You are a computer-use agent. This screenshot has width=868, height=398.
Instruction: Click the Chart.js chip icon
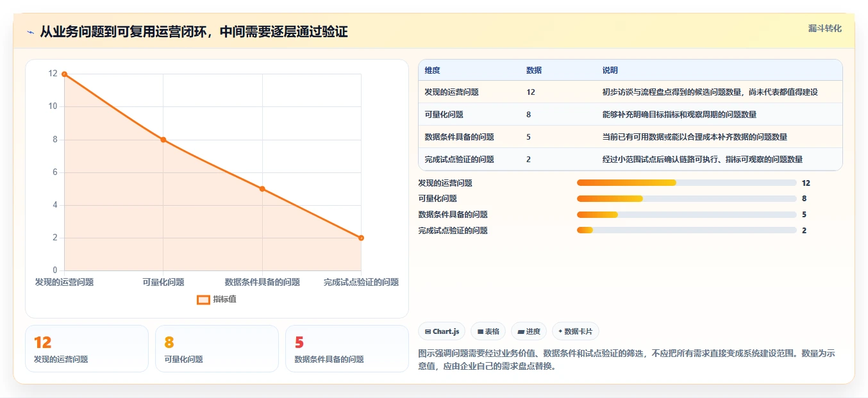coord(428,331)
